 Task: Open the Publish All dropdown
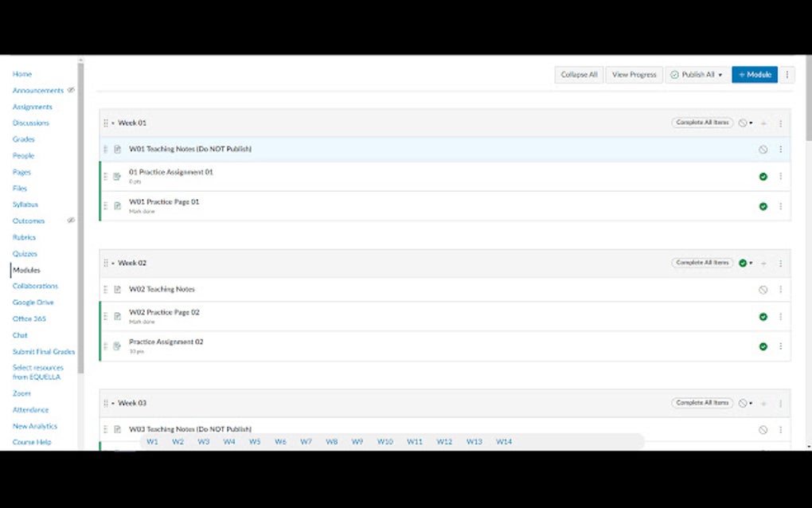(x=697, y=74)
